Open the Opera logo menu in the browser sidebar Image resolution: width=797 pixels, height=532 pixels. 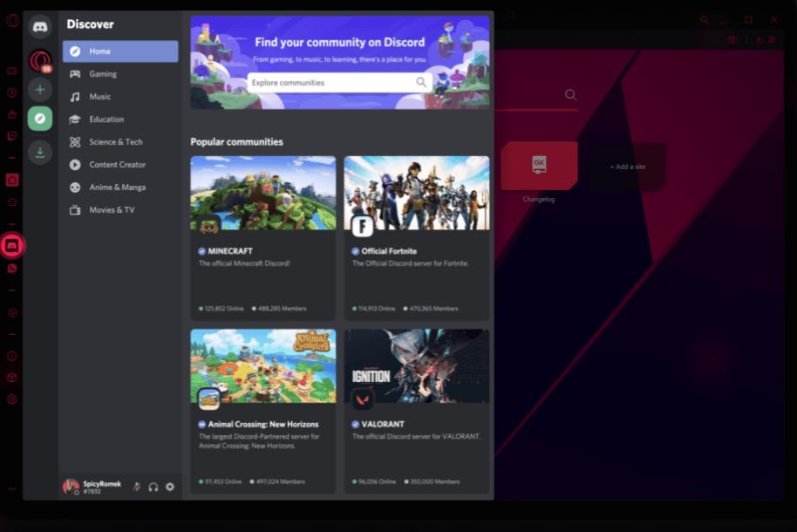pyautogui.click(x=12, y=21)
